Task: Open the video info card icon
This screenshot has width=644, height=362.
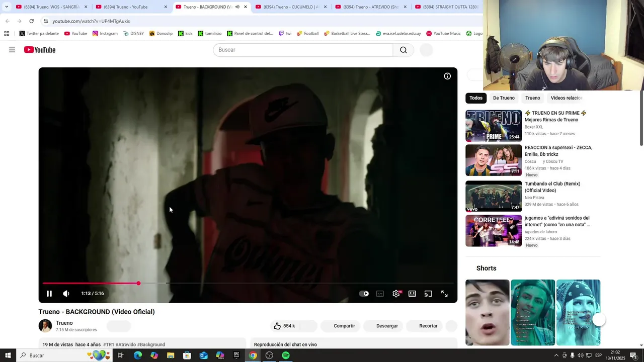Action: pyautogui.click(x=447, y=76)
